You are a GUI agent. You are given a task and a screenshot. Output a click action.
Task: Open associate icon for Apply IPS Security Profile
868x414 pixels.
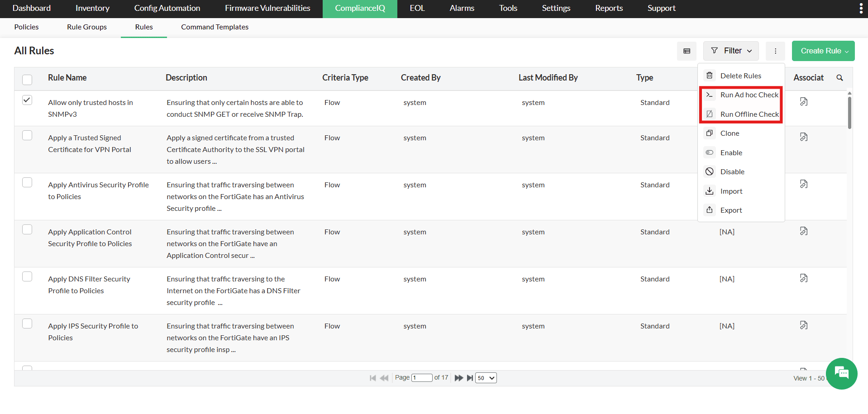tap(804, 325)
